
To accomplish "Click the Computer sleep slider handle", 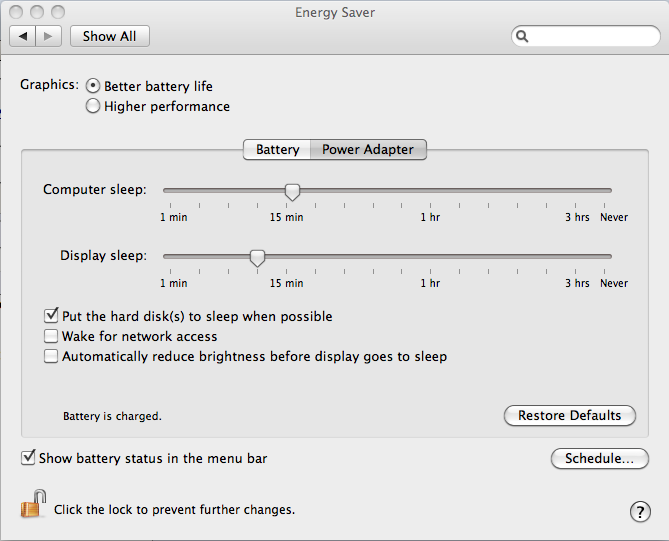I will click(292, 192).
